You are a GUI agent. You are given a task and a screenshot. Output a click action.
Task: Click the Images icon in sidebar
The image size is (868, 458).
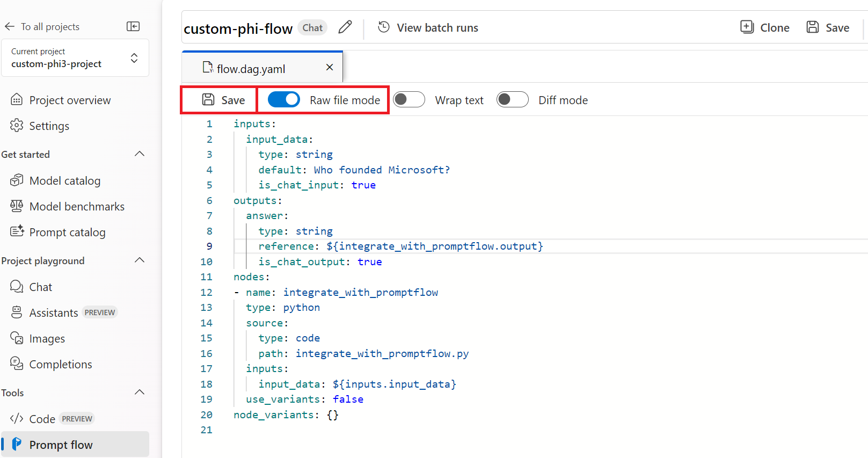(17, 338)
